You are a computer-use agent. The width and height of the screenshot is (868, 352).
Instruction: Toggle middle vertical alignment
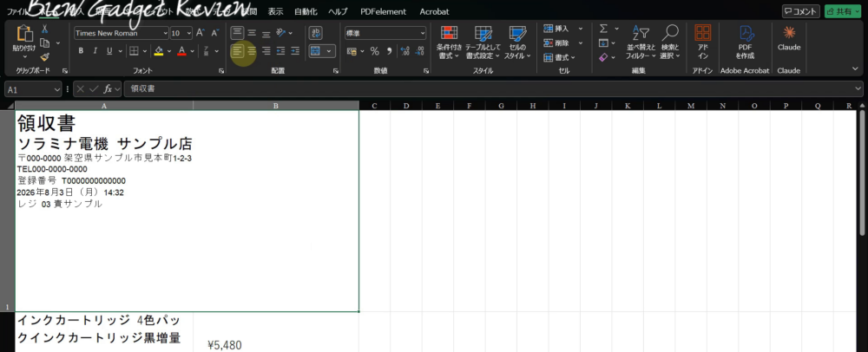(x=252, y=33)
